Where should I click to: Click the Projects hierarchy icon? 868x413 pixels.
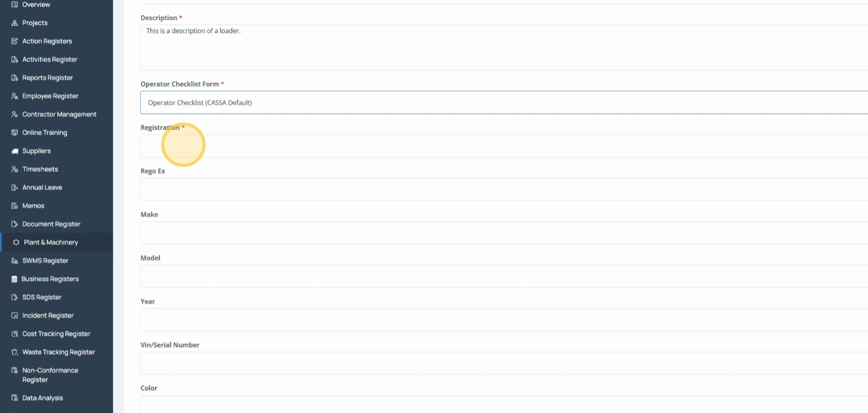tap(15, 23)
